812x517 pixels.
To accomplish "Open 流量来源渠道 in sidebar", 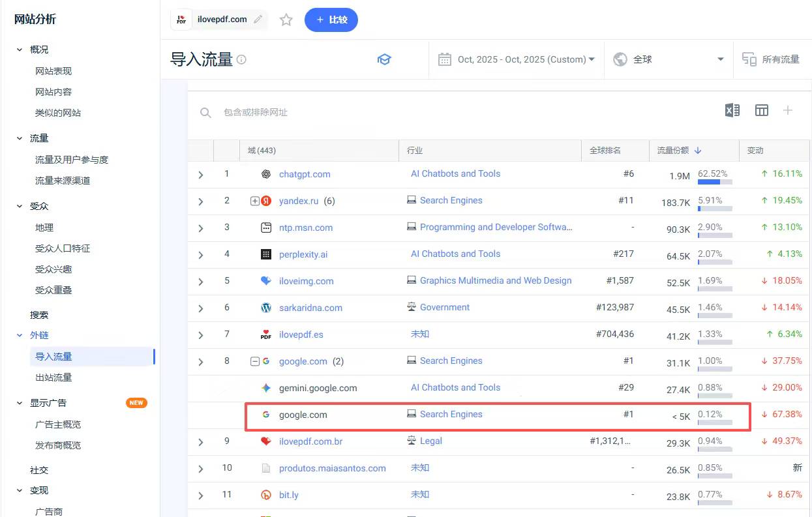I will 63,181.
